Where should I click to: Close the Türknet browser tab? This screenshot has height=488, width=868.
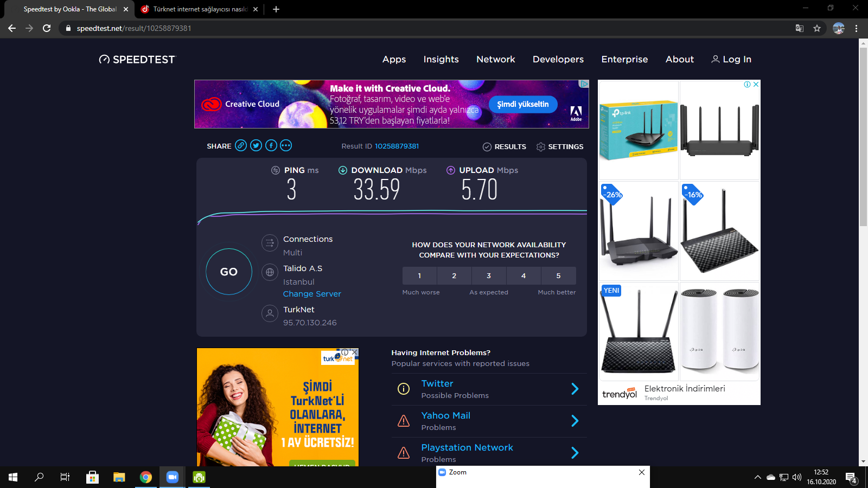(x=256, y=9)
